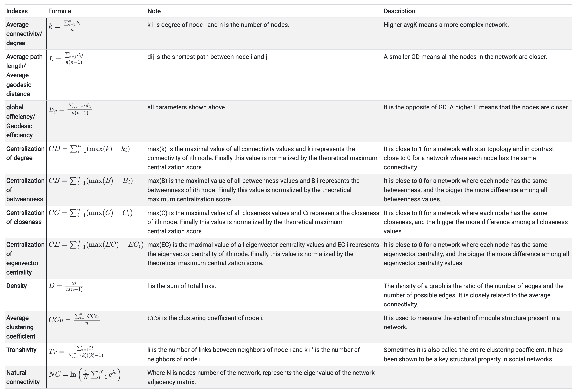
Task: Click the Description column header
Action: pyautogui.click(x=399, y=11)
